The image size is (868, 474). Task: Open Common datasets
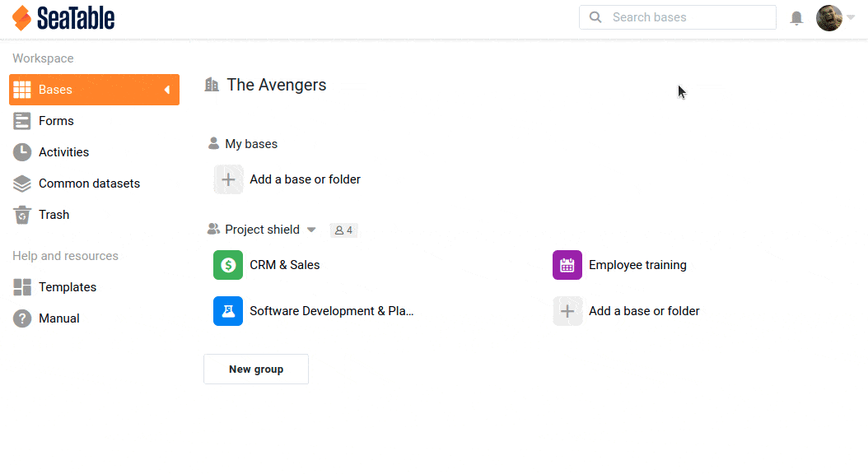tap(89, 184)
